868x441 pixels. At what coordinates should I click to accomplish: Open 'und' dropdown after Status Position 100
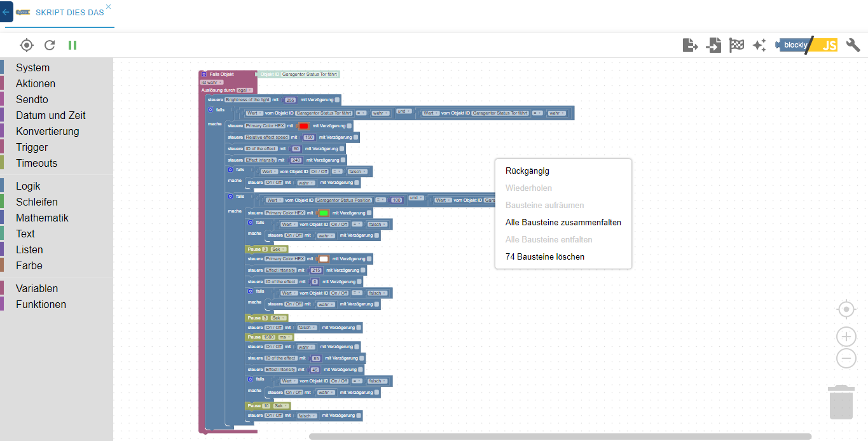(x=416, y=198)
